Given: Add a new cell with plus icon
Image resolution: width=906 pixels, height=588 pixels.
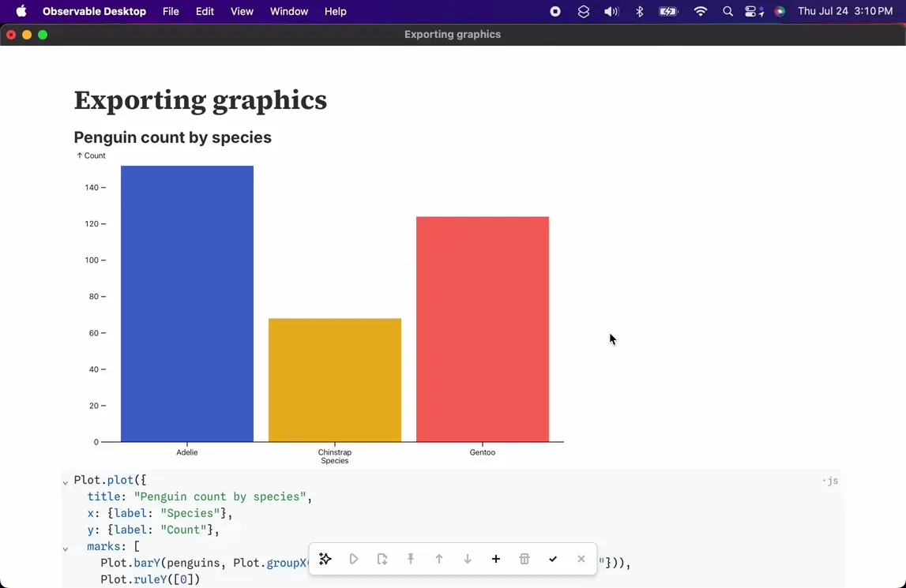Looking at the screenshot, I should [496, 559].
